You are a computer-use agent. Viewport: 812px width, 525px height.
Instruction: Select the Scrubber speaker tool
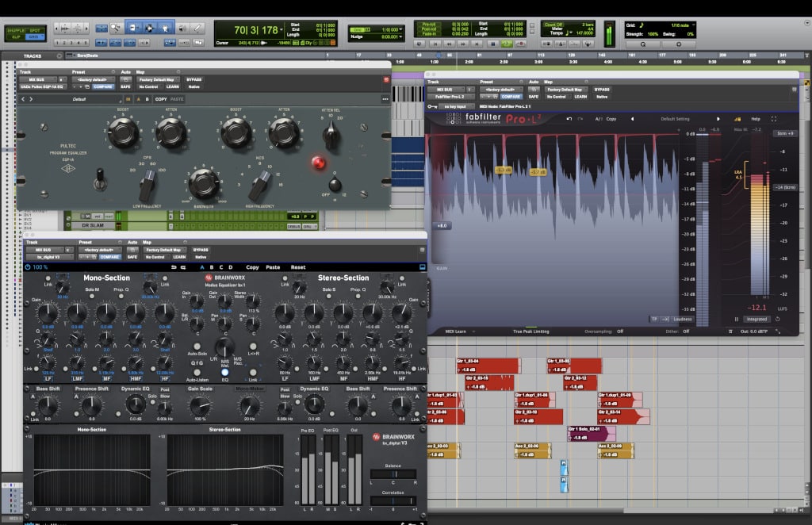click(182, 28)
